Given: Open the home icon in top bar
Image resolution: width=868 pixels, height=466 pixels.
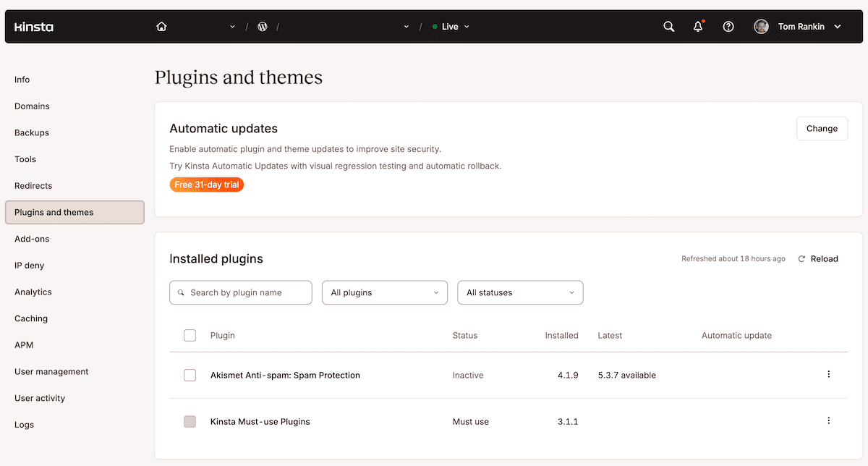Looking at the screenshot, I should pyautogui.click(x=161, y=27).
